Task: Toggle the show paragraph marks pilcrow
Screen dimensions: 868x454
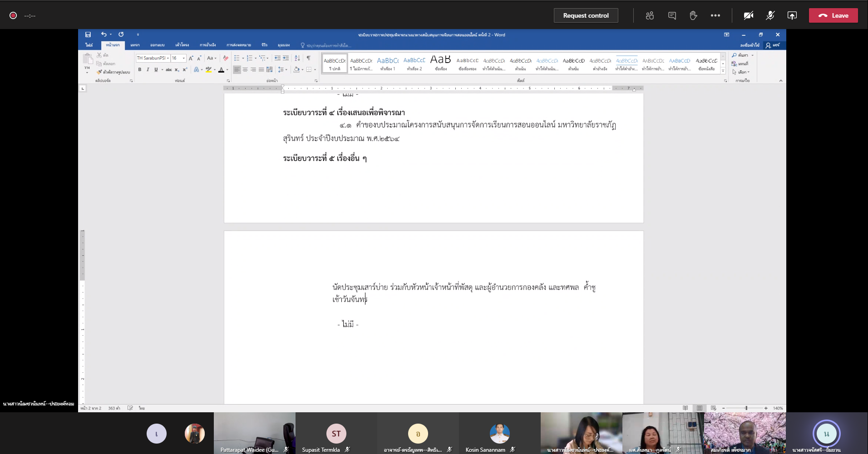Action: 309,58
